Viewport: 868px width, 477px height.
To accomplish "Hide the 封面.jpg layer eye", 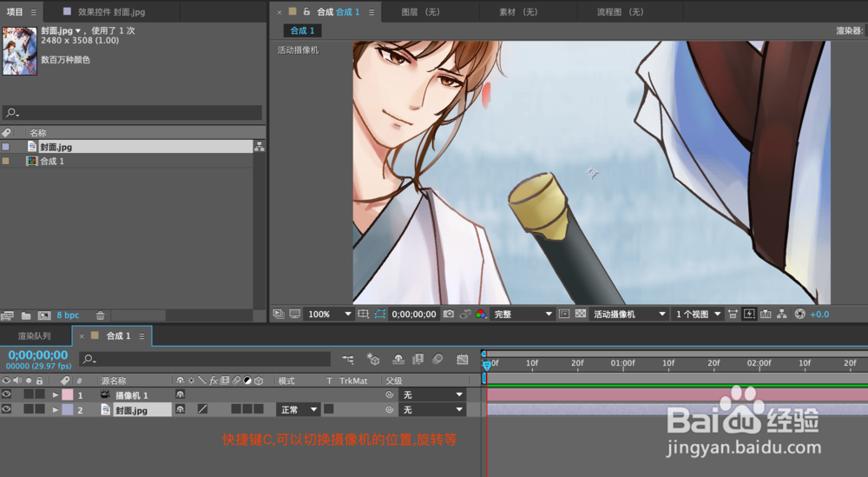I will (x=6, y=409).
